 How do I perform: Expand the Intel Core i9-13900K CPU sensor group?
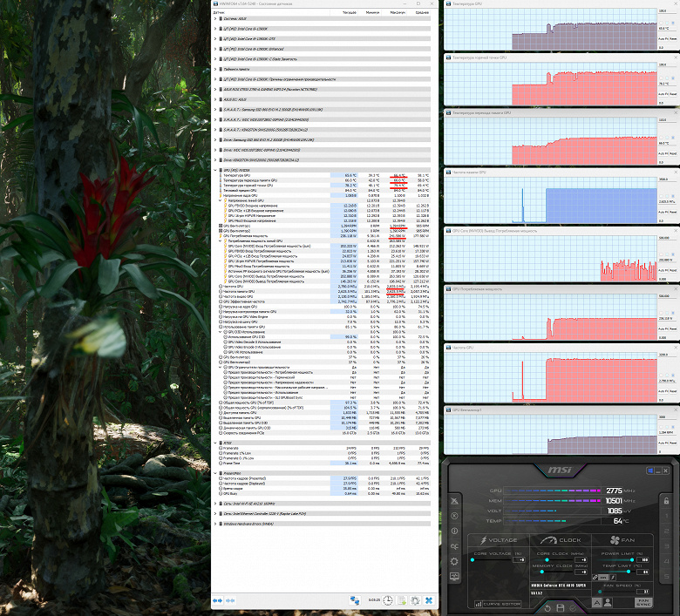[215, 29]
